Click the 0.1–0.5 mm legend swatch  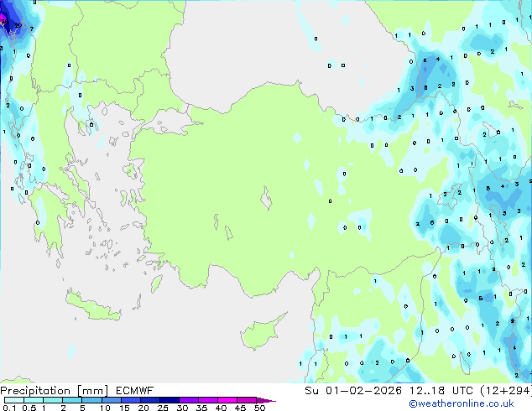14,400
